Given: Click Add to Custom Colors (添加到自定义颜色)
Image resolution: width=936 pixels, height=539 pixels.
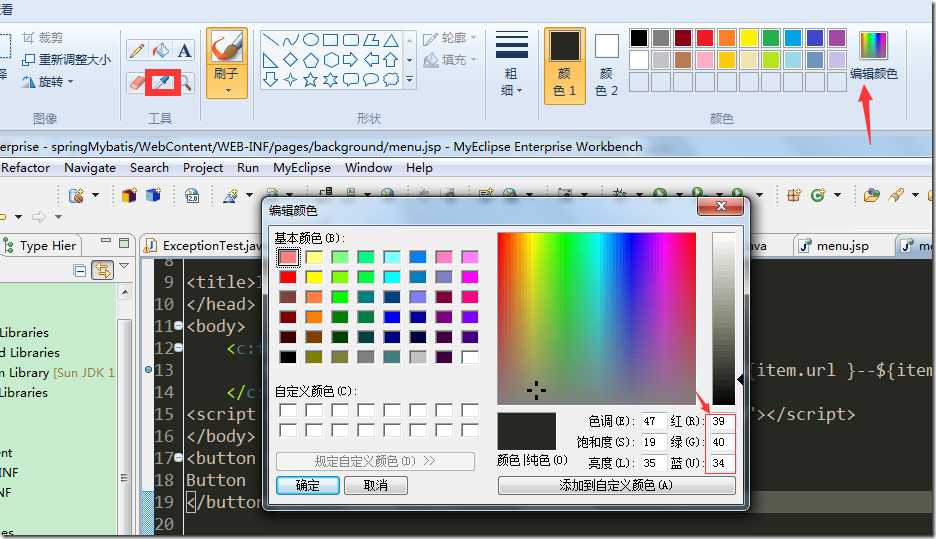Looking at the screenshot, I should point(617,485).
